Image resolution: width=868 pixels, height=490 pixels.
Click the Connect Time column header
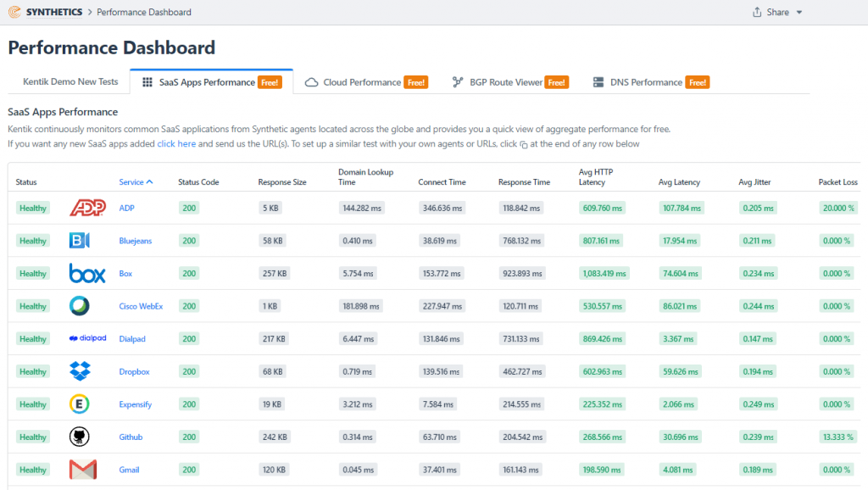coord(442,181)
